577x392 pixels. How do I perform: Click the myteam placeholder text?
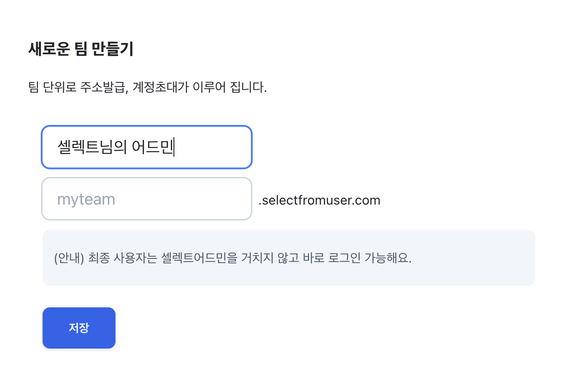click(86, 199)
